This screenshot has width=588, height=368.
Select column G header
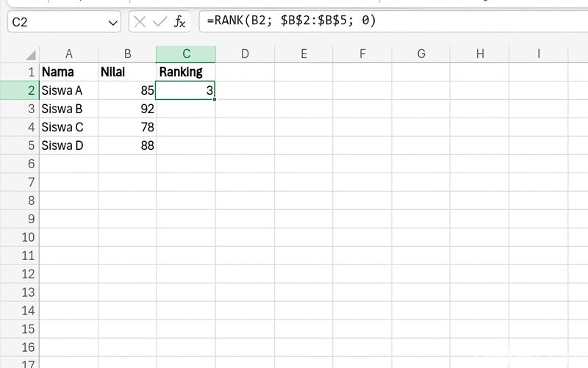tap(420, 54)
